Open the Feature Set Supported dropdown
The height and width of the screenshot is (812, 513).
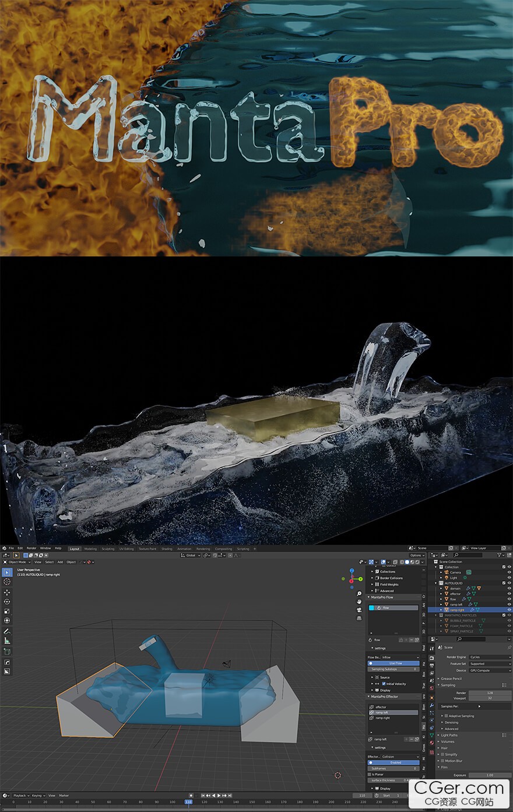[490, 664]
